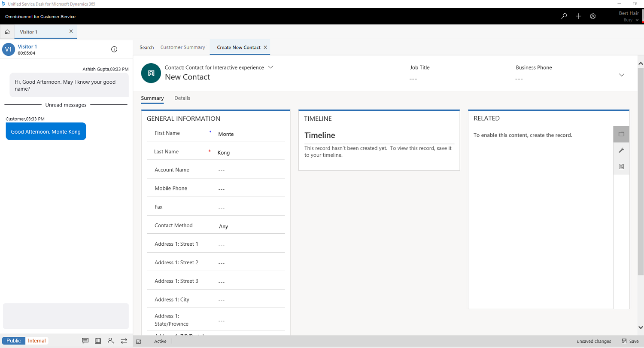The image size is (644, 348).
Task: Select the Create New Contact tab
Action: pyautogui.click(x=239, y=47)
